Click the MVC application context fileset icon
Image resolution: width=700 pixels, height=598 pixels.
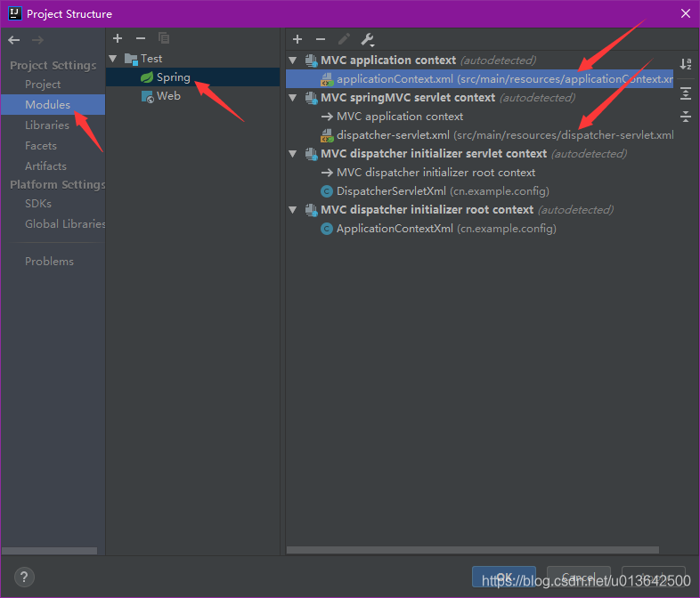pyautogui.click(x=311, y=61)
